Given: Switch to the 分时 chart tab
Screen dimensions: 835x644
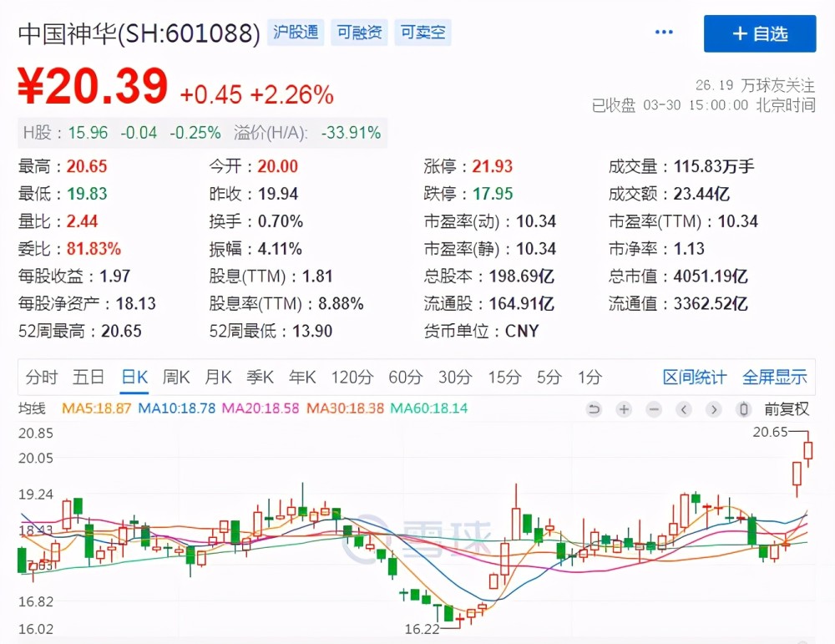Looking at the screenshot, I should coord(42,378).
